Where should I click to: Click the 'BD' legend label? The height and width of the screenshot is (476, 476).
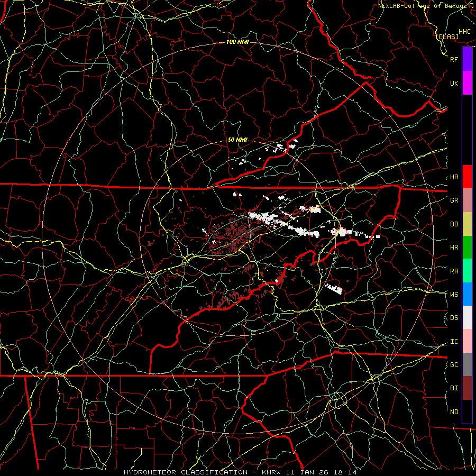pos(454,224)
